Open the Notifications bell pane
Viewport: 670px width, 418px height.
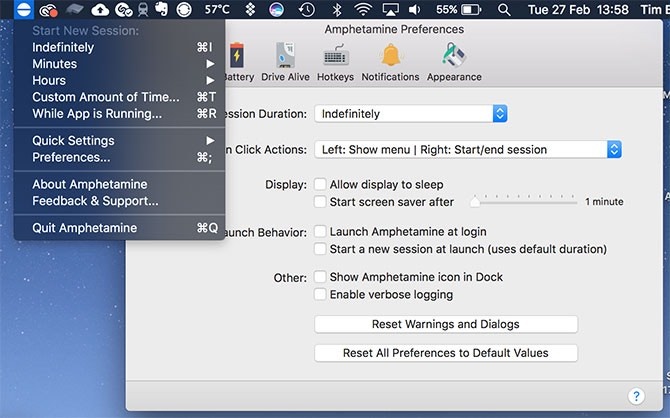coord(390,60)
